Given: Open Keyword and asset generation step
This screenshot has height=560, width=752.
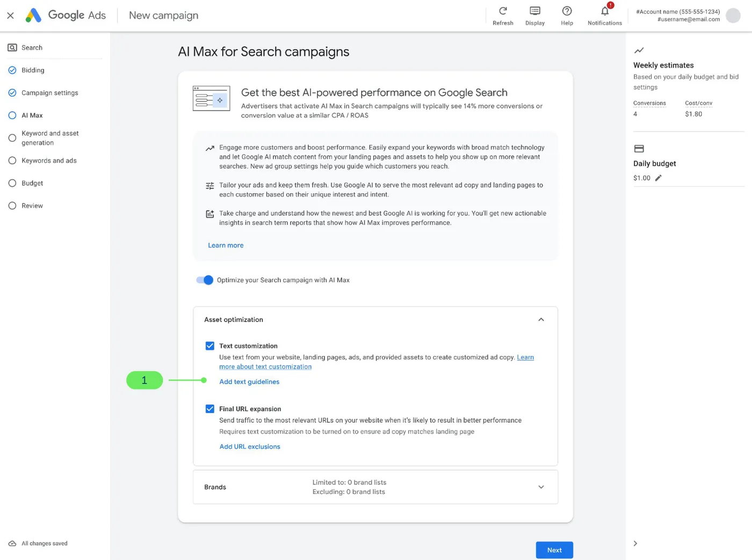Looking at the screenshot, I should click(50, 138).
